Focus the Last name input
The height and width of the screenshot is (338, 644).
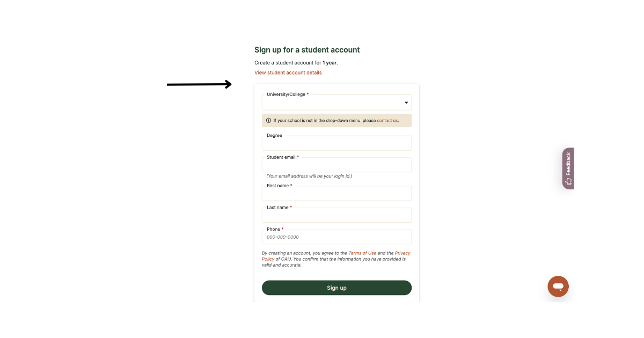[x=336, y=215]
